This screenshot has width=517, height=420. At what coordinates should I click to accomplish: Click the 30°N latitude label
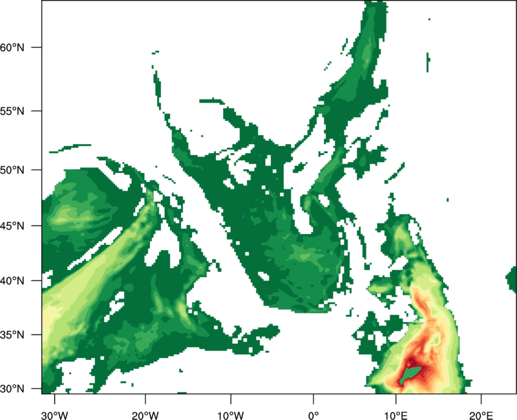point(12,389)
